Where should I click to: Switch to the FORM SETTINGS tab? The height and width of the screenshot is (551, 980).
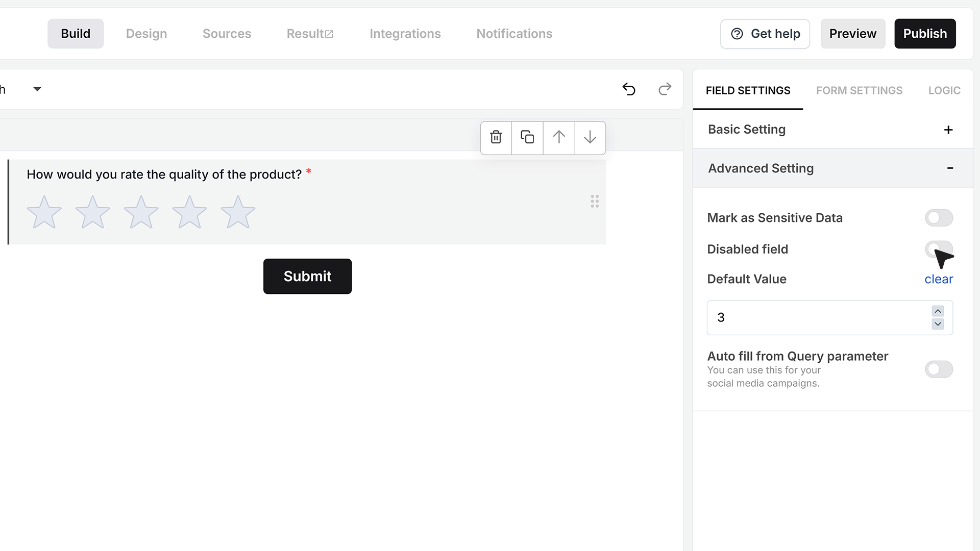click(x=859, y=90)
